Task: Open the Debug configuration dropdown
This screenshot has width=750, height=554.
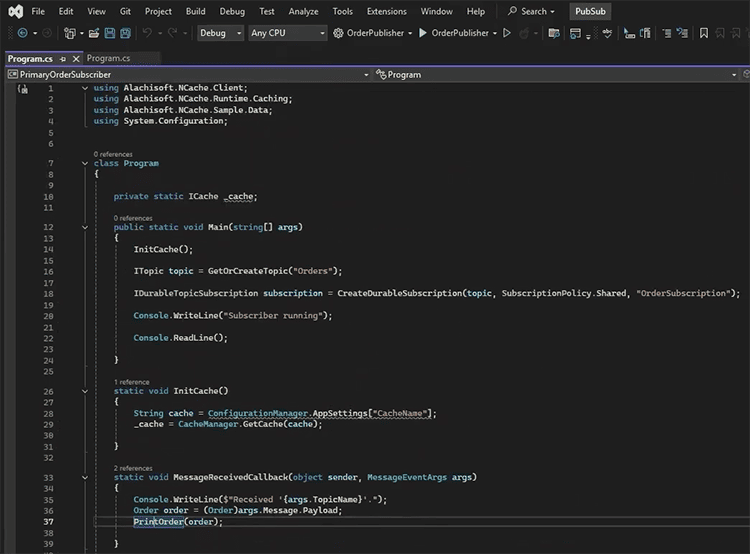Action: pos(219,33)
